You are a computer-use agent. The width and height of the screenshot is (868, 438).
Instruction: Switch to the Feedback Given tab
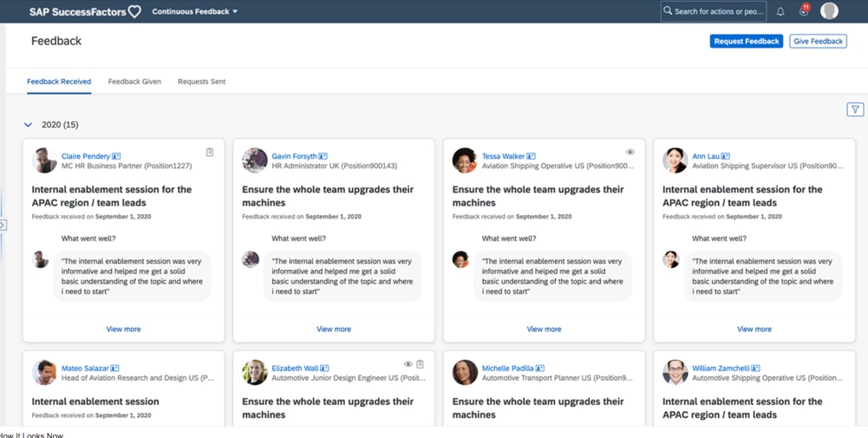pyautogui.click(x=134, y=82)
